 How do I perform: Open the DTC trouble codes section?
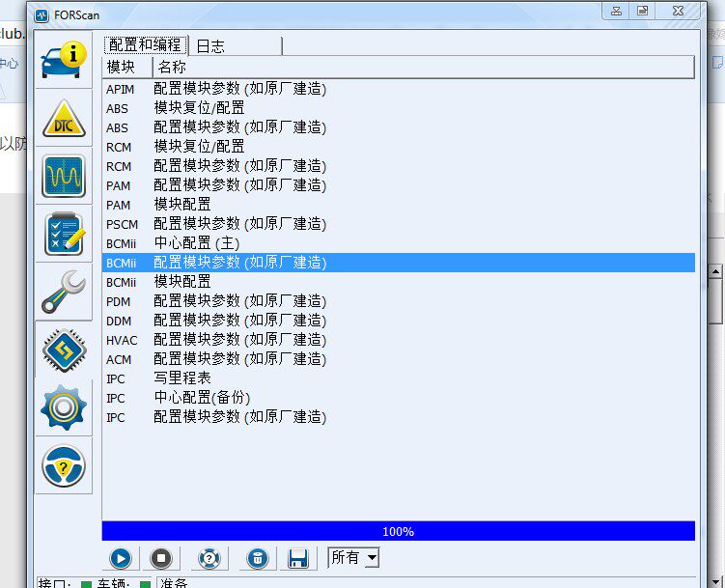click(x=64, y=119)
